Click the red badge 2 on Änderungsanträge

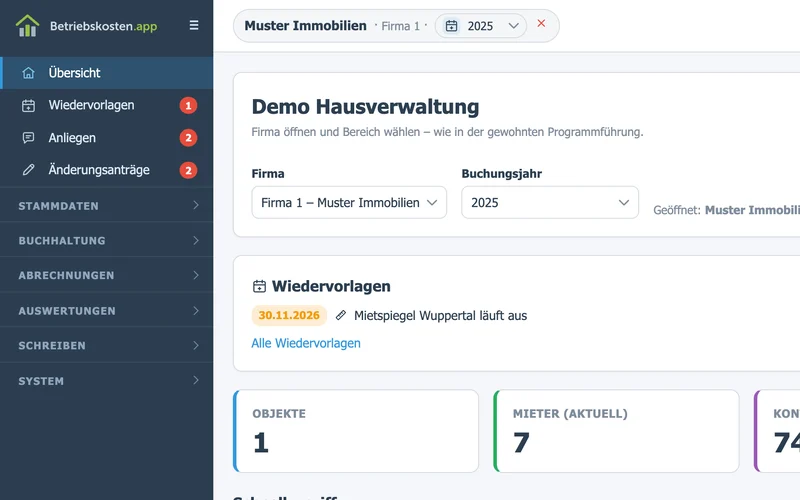tap(188, 170)
